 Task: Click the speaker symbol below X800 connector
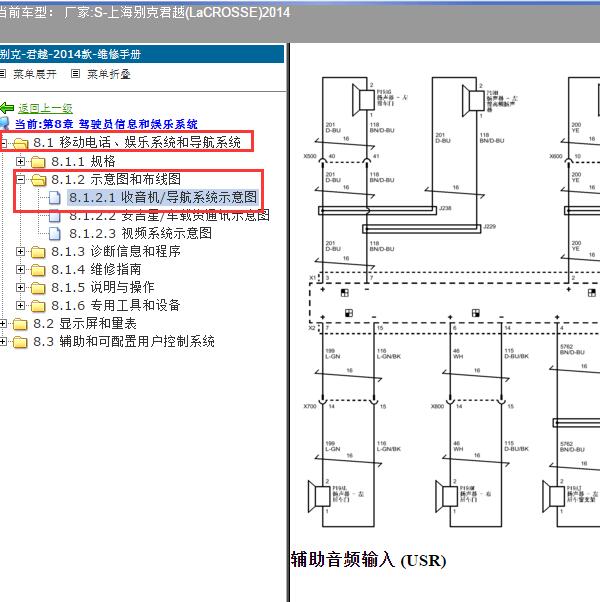click(x=446, y=496)
